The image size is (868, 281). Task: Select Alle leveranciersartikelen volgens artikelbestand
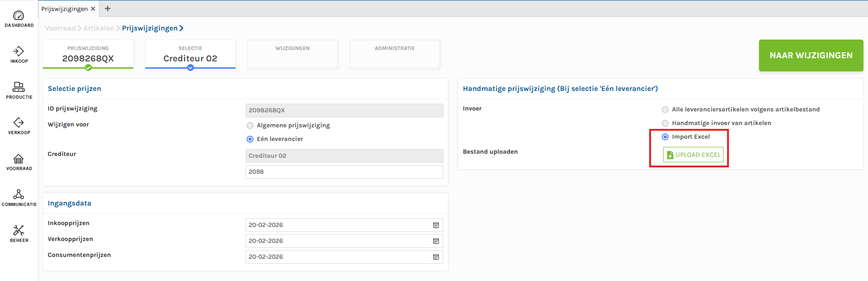pos(665,110)
